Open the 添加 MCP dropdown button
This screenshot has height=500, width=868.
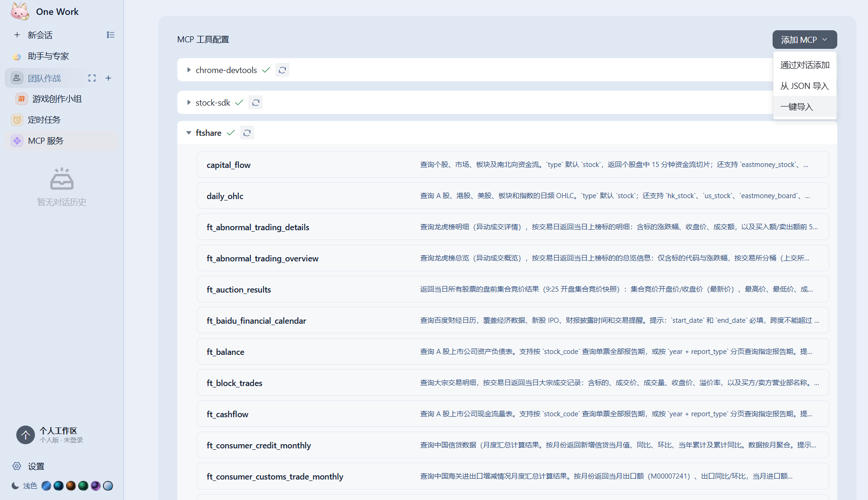(x=805, y=40)
